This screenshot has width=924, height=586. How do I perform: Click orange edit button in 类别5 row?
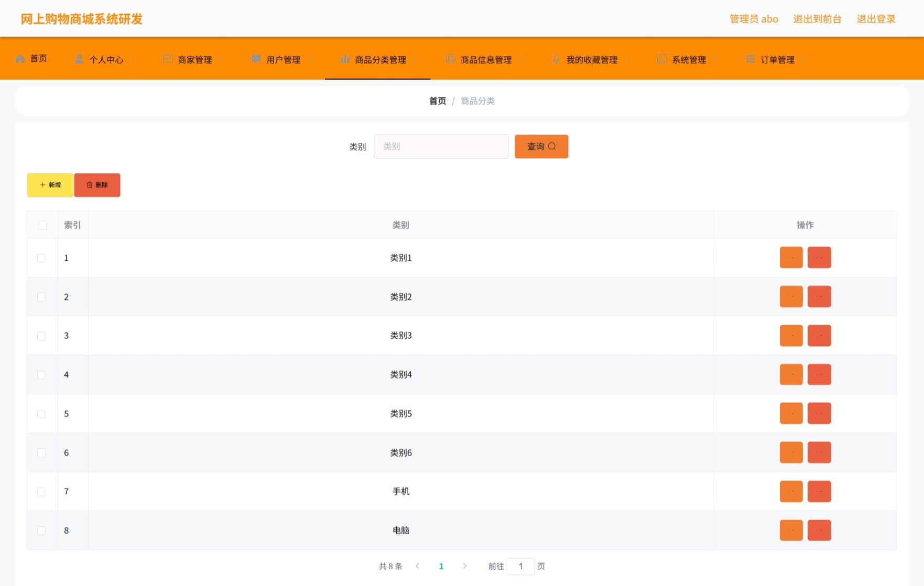pos(791,414)
